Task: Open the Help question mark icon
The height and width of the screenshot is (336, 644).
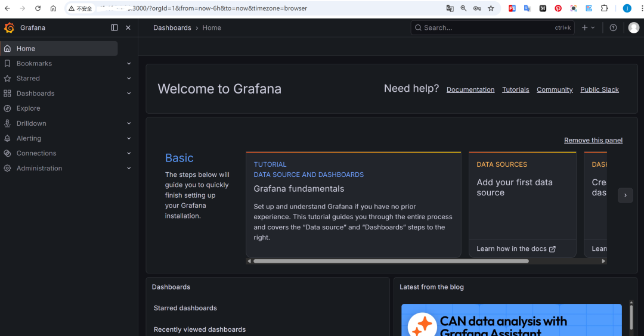Action: (613, 27)
